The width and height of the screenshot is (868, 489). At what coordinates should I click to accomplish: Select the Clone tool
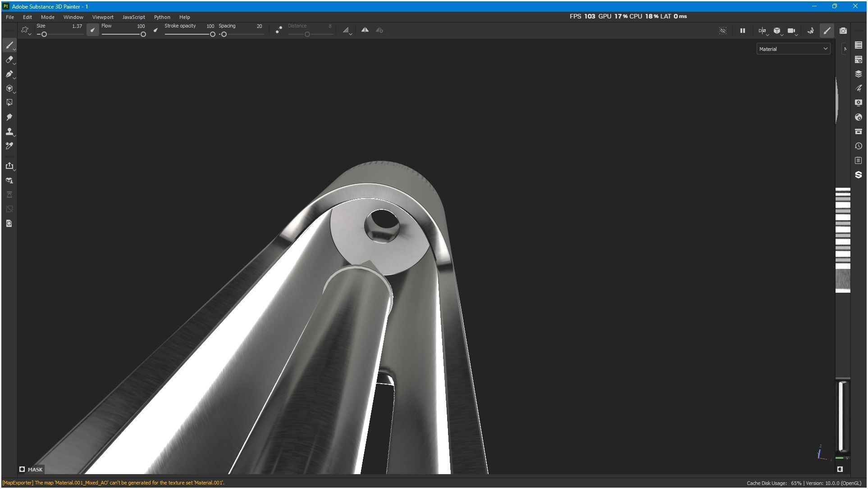9,131
